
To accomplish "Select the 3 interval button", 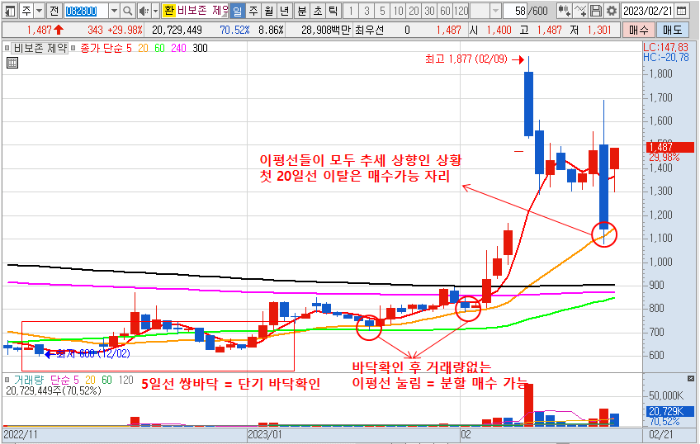I will coord(367,11).
